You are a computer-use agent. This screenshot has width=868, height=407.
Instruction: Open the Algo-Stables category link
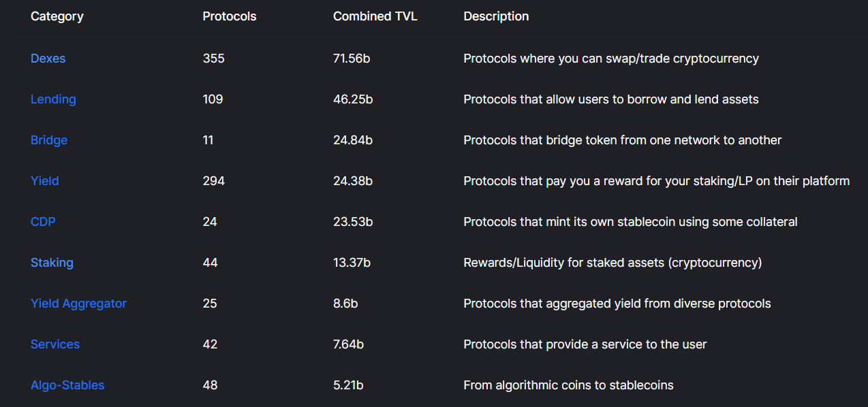67,385
